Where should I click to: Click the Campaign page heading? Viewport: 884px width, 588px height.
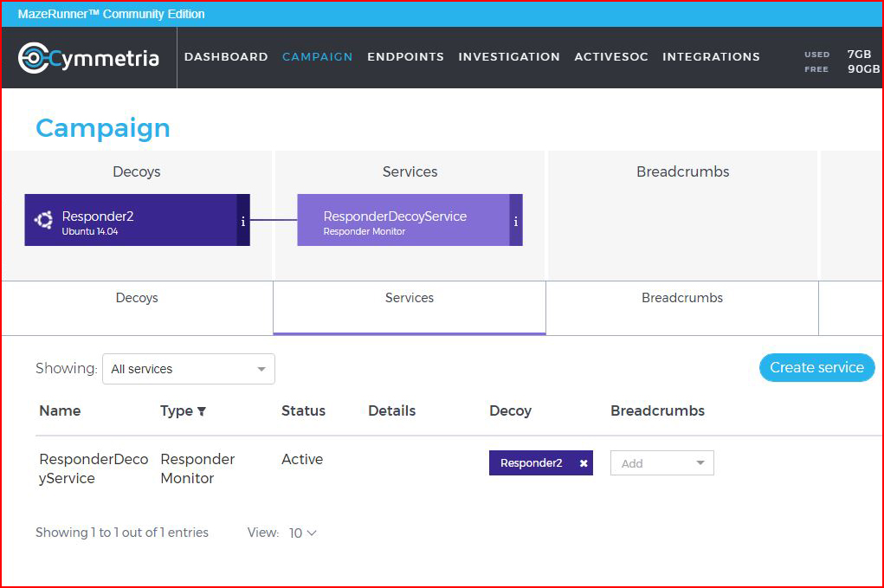point(103,128)
